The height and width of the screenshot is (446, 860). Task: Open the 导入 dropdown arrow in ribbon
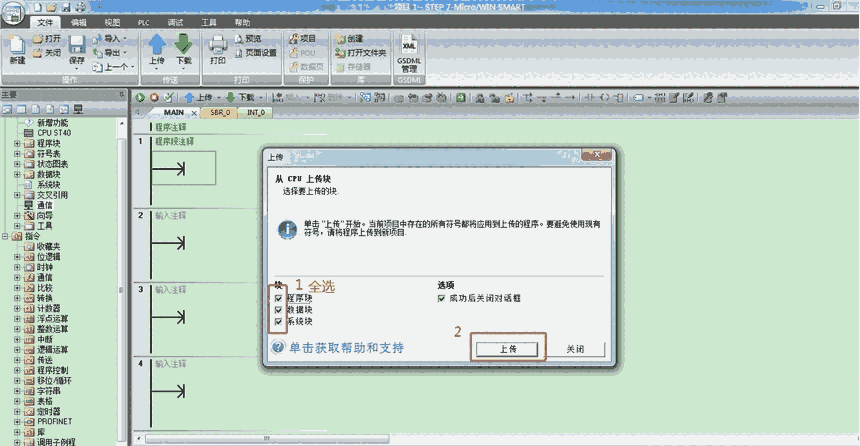pos(124,39)
